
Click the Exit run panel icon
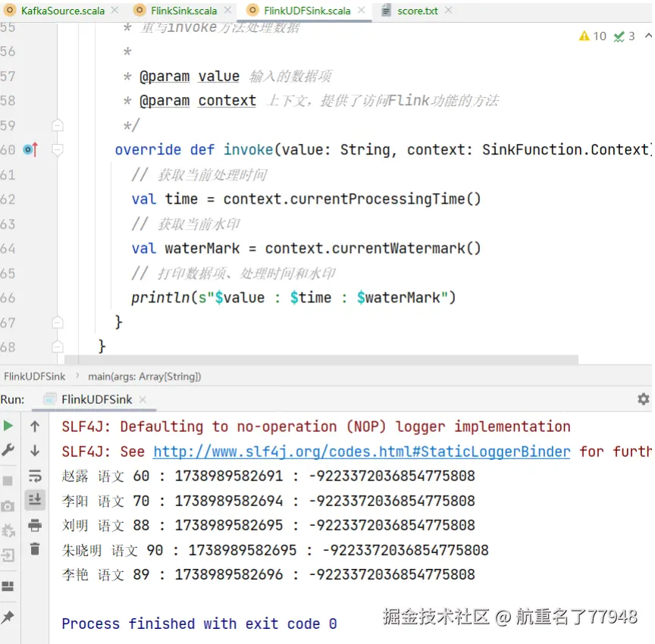coord(8,555)
